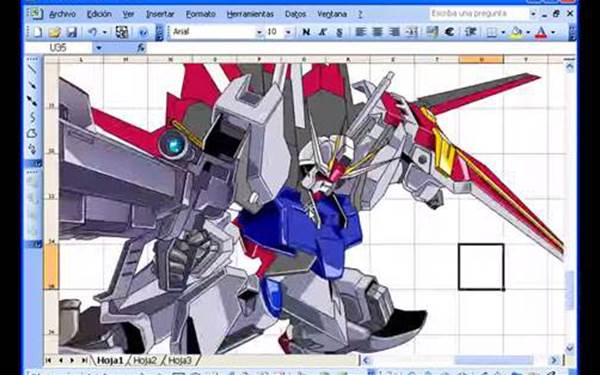Open a file with the folder icon

[55, 32]
